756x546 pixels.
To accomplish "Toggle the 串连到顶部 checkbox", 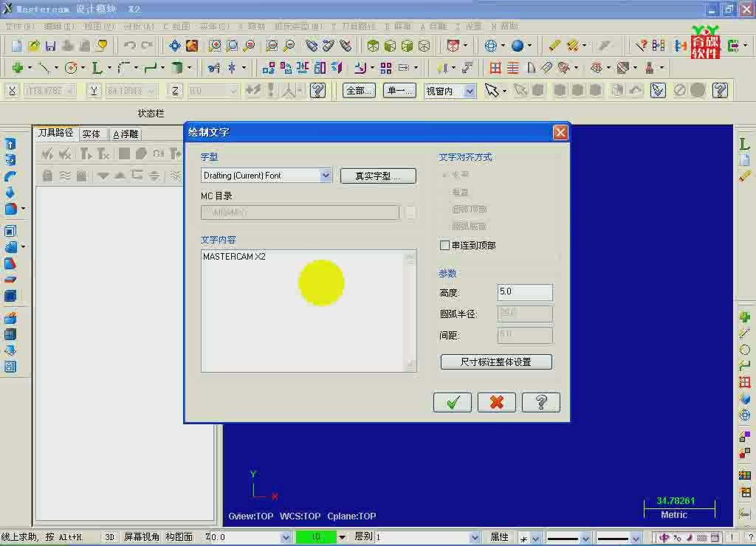I will [x=444, y=245].
